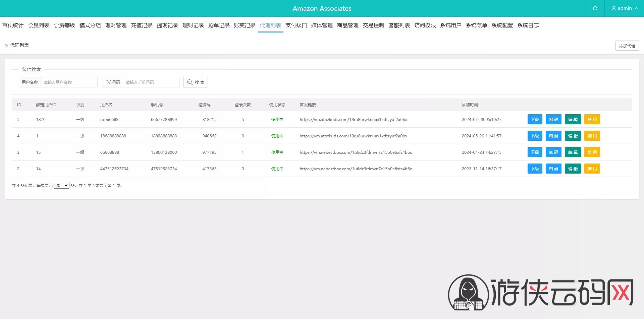
Task: Click the 使用中 status in romi6688 row
Action: pos(277,119)
